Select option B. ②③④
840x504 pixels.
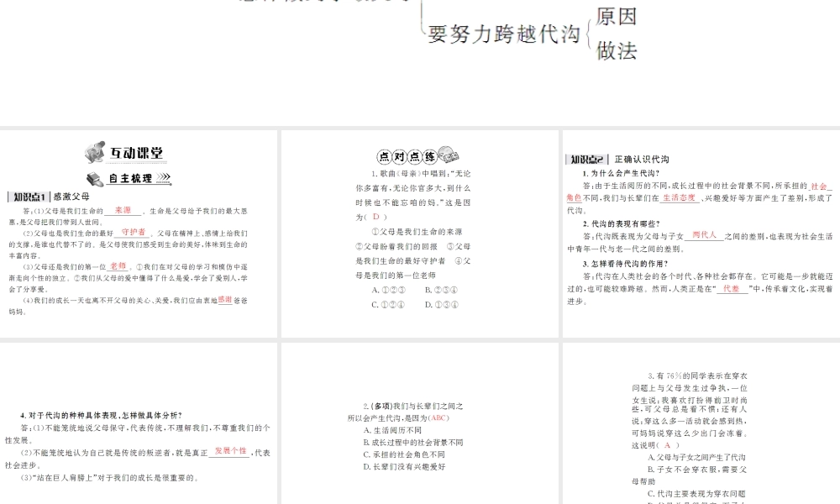click(442, 290)
